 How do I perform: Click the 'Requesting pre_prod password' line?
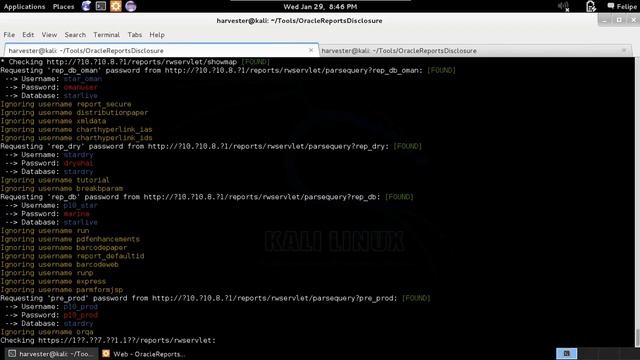[x=216, y=298]
